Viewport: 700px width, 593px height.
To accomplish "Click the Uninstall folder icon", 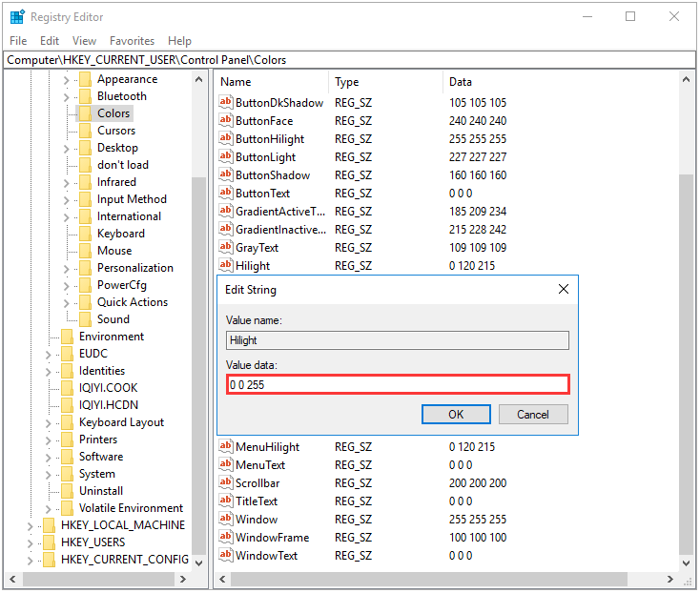I will (x=67, y=491).
